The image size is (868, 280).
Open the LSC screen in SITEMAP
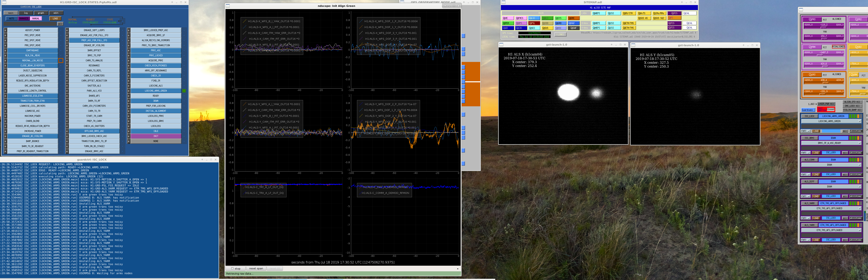tap(534, 18)
